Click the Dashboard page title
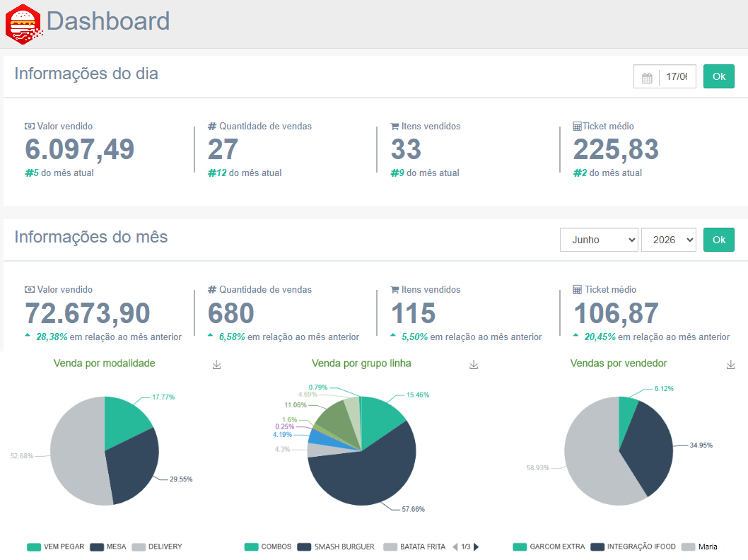 (108, 21)
